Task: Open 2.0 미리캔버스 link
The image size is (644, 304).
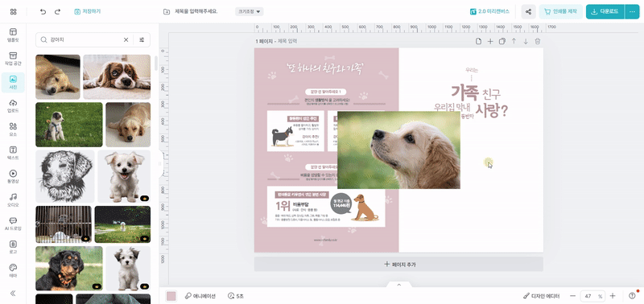Action: coord(489,11)
